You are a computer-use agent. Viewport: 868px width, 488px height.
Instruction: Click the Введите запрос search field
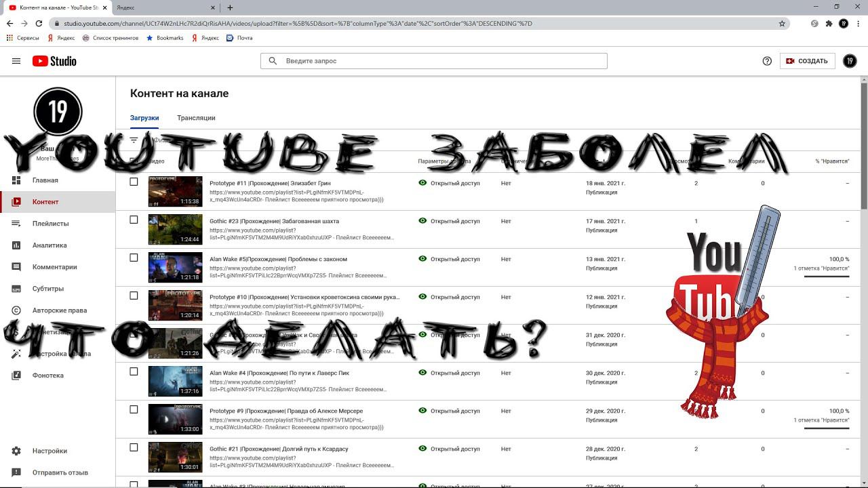click(x=434, y=61)
